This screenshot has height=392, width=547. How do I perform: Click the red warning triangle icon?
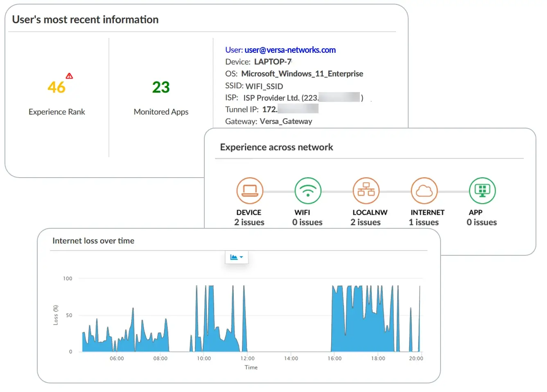[70, 76]
